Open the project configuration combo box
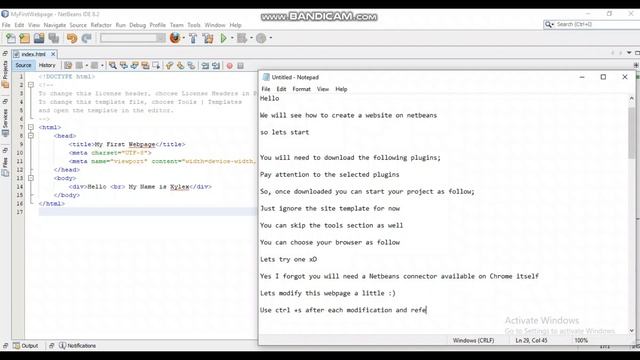 coord(133,38)
